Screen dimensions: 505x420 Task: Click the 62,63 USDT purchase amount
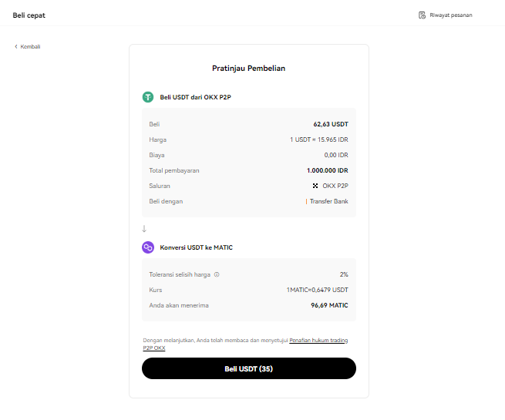point(331,124)
